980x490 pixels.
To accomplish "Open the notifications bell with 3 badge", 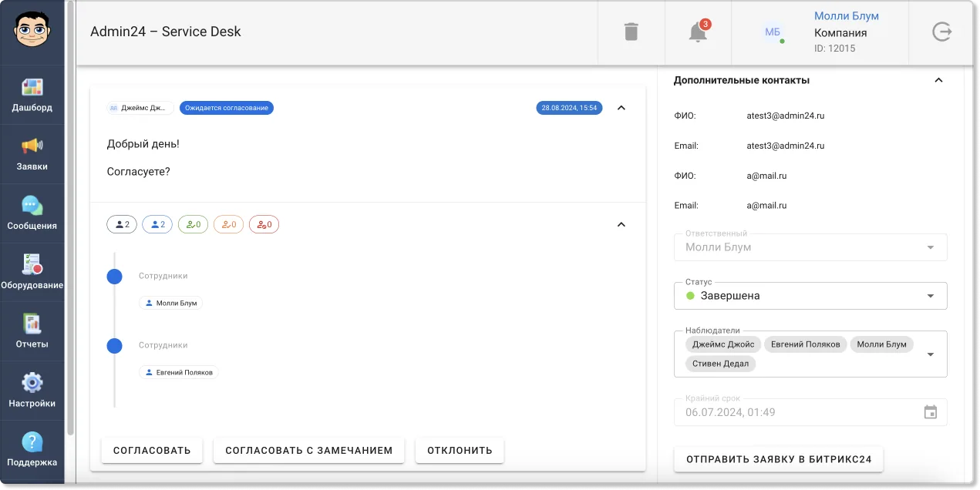I will (x=698, y=32).
